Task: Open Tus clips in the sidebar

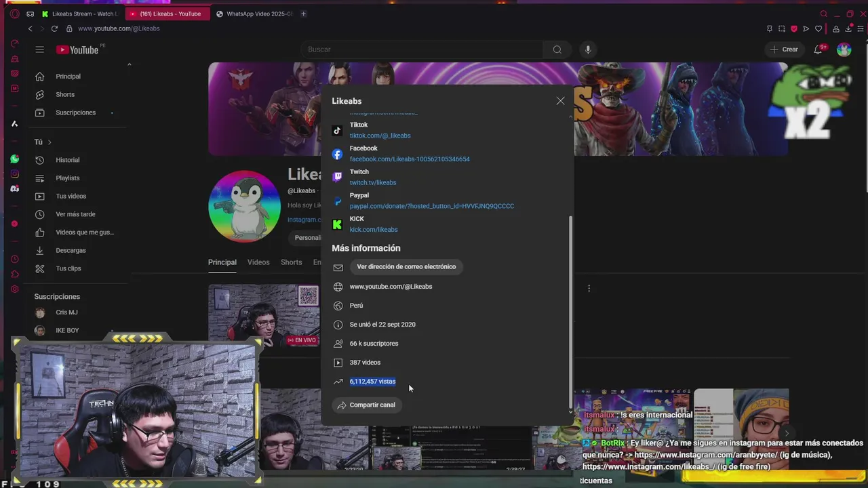Action: point(77,268)
